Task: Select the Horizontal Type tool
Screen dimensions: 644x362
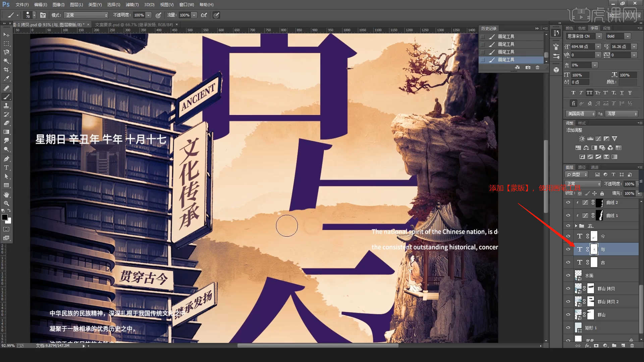Action: [6, 168]
